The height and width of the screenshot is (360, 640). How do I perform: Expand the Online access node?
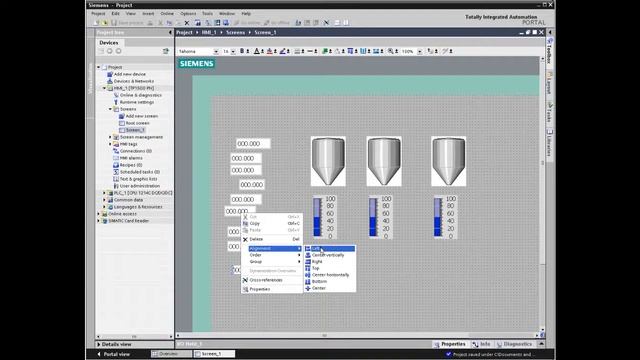(x=98, y=213)
